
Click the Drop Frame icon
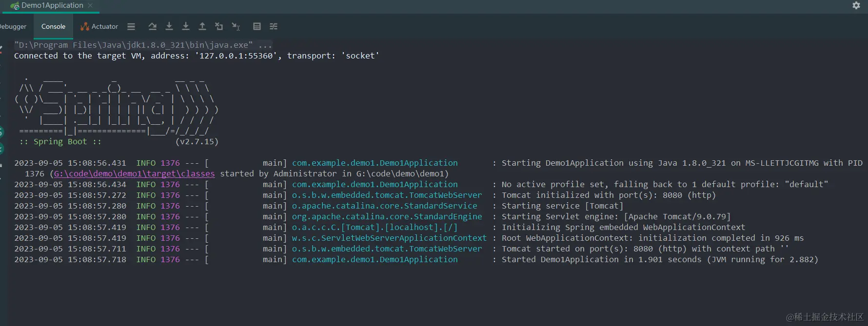(219, 26)
